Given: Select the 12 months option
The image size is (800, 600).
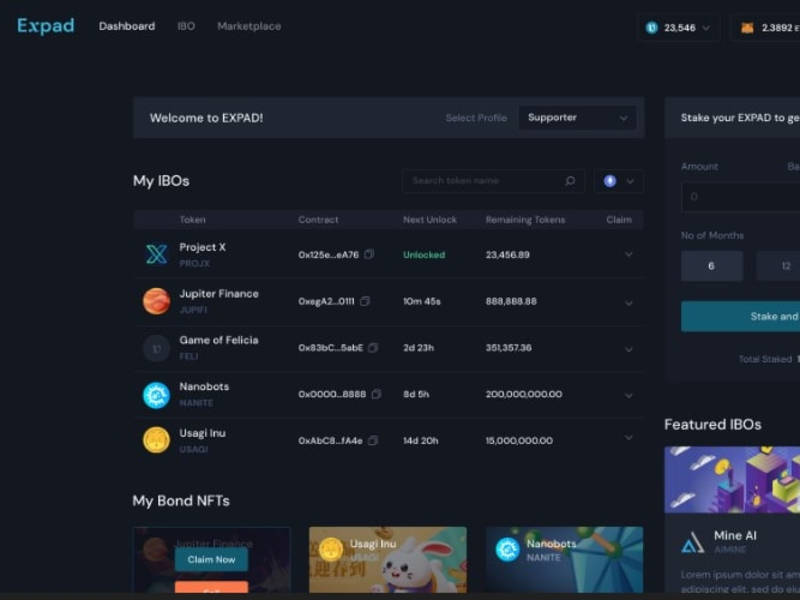Looking at the screenshot, I should [x=778, y=266].
